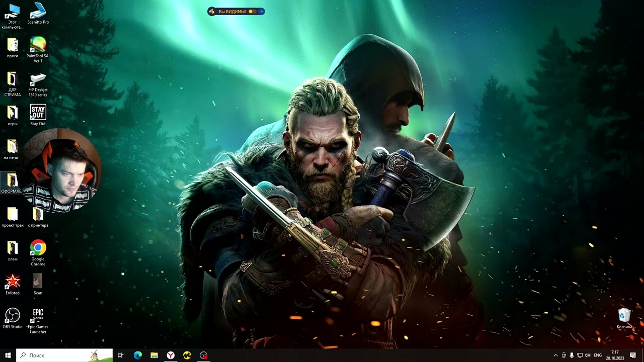Open network status tray icon
The width and height of the screenshot is (644, 362).
580,355
